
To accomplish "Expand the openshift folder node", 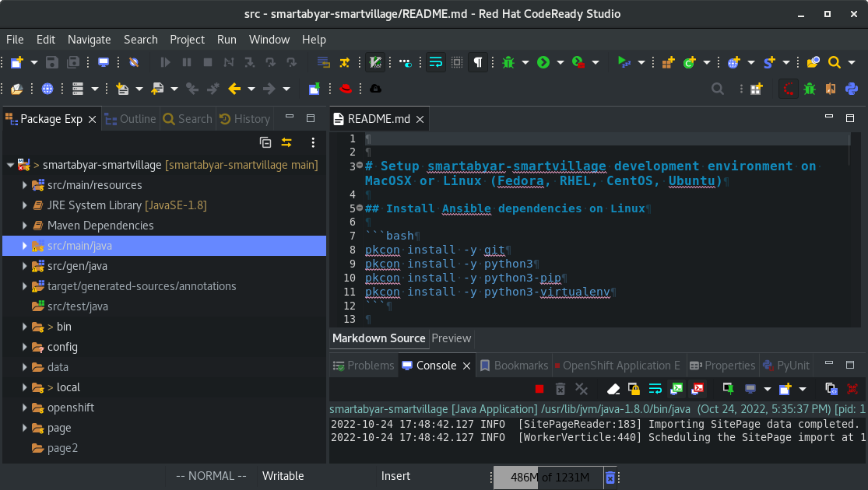I will [24, 408].
